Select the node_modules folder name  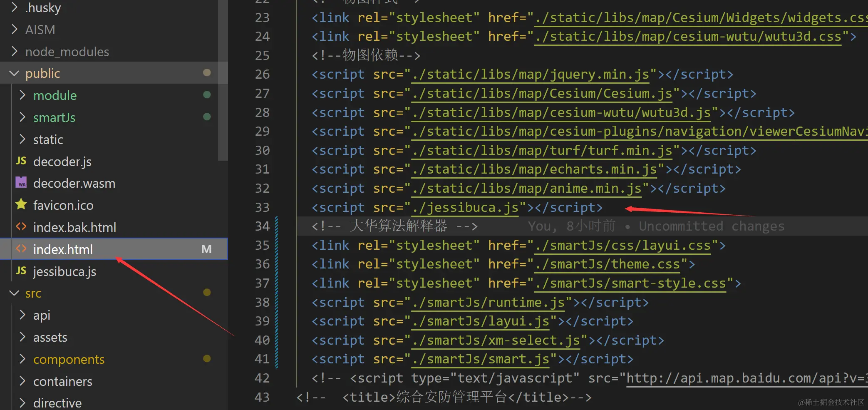[x=67, y=52]
